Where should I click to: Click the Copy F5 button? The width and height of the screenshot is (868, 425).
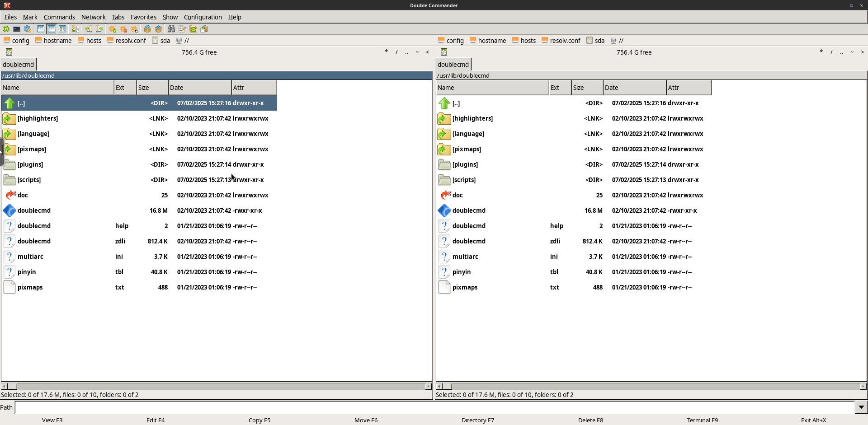(x=259, y=420)
